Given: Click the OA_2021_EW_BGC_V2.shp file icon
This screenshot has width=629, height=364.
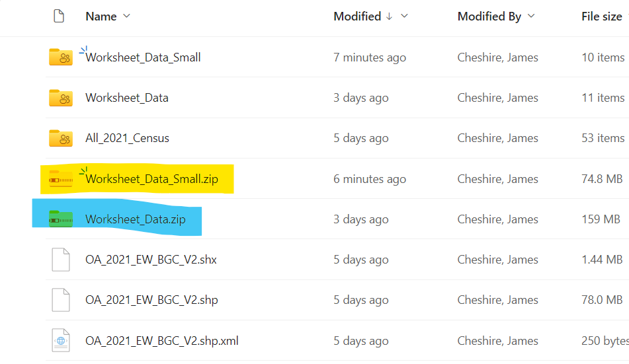Looking at the screenshot, I should (61, 300).
